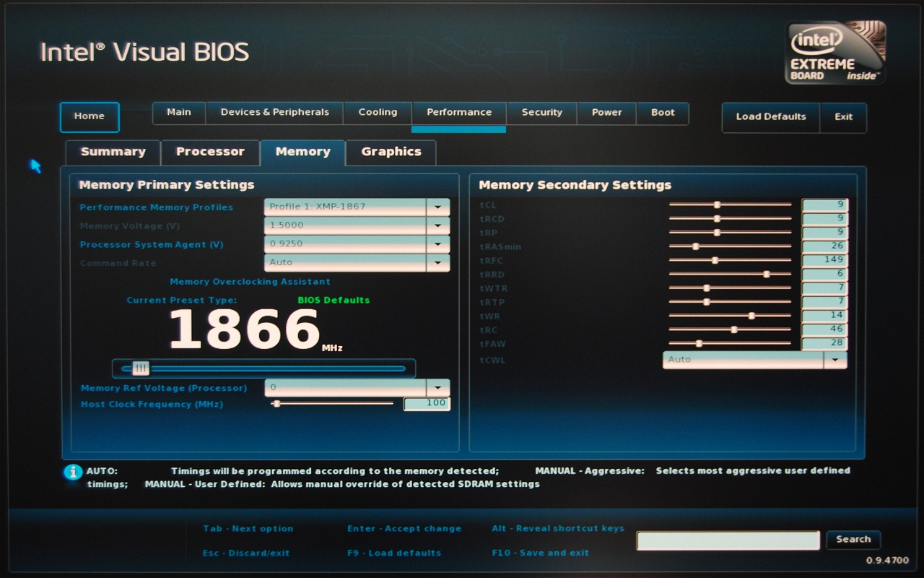Expand Processor System Agent voltage dropdown
The image size is (924, 578).
[438, 245]
